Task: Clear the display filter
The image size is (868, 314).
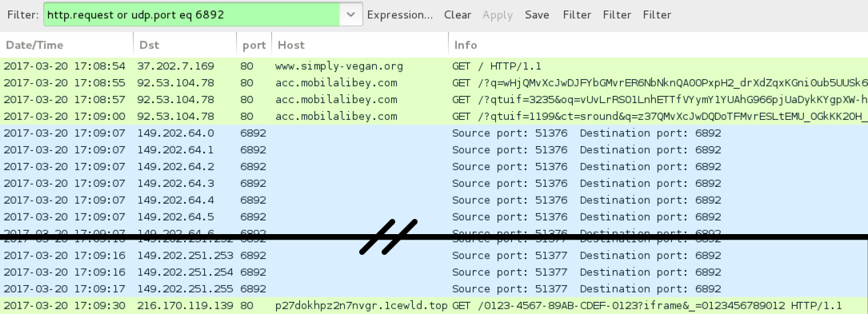Action: coord(458,15)
